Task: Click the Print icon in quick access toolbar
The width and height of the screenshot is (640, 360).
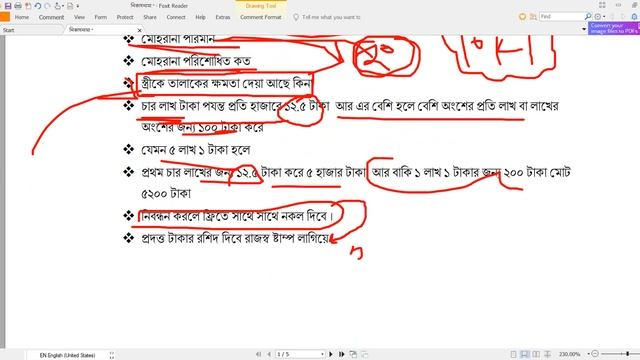Action: 18,6
